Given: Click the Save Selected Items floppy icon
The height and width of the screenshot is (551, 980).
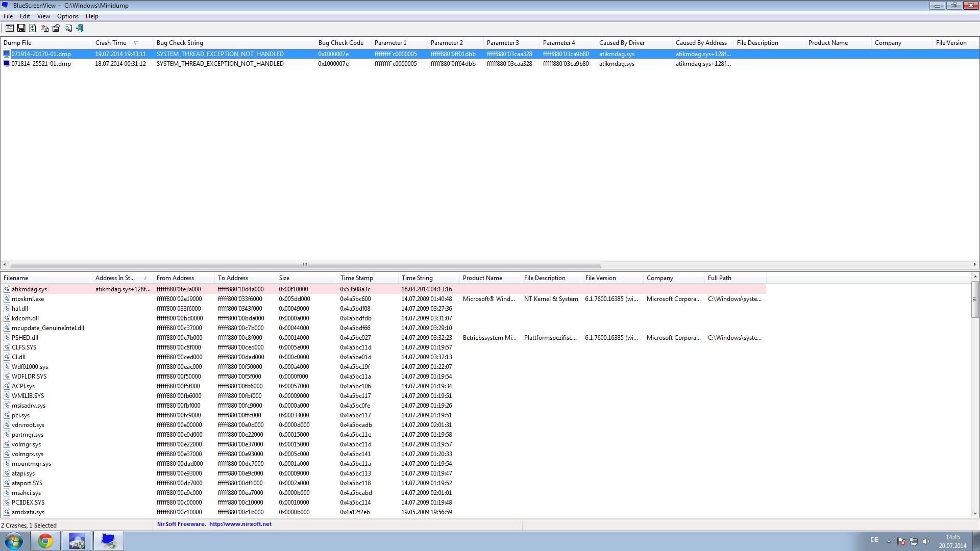Looking at the screenshot, I should tap(21, 28).
